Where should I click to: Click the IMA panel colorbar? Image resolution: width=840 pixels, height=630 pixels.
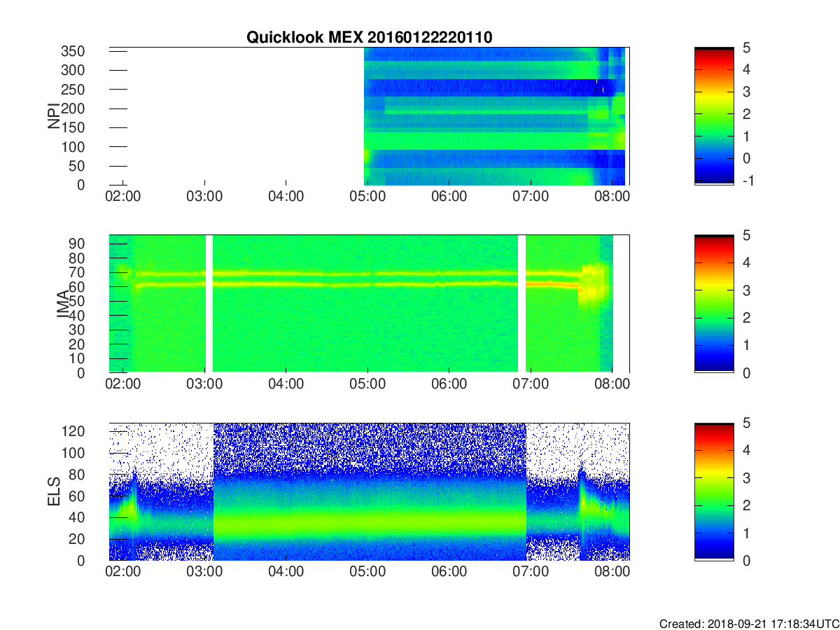point(714,304)
